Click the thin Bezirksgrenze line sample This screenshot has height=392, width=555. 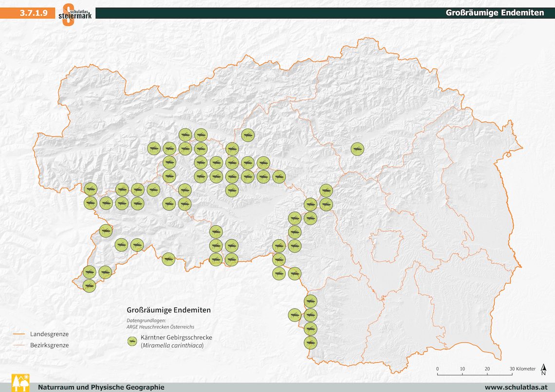(x=19, y=345)
